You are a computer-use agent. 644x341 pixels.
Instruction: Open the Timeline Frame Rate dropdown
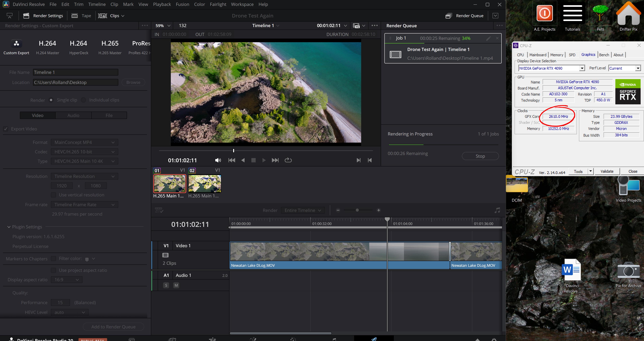click(85, 205)
